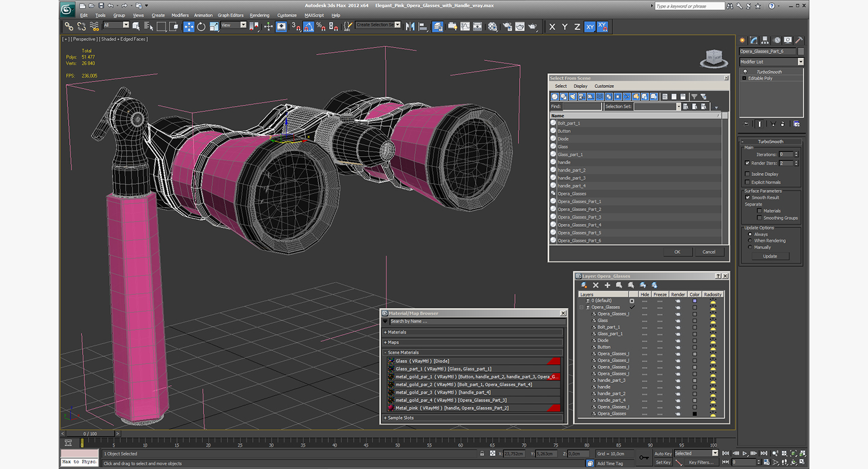Click the Update button in TurboSmooth
The image size is (868, 469).
tap(770, 256)
